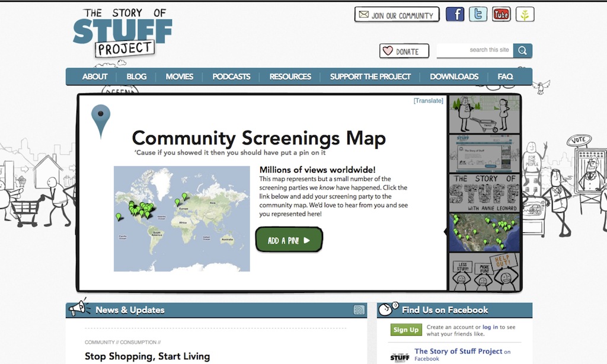
Task: Select the US screenings map slide thumbnail
Action: pos(484,232)
